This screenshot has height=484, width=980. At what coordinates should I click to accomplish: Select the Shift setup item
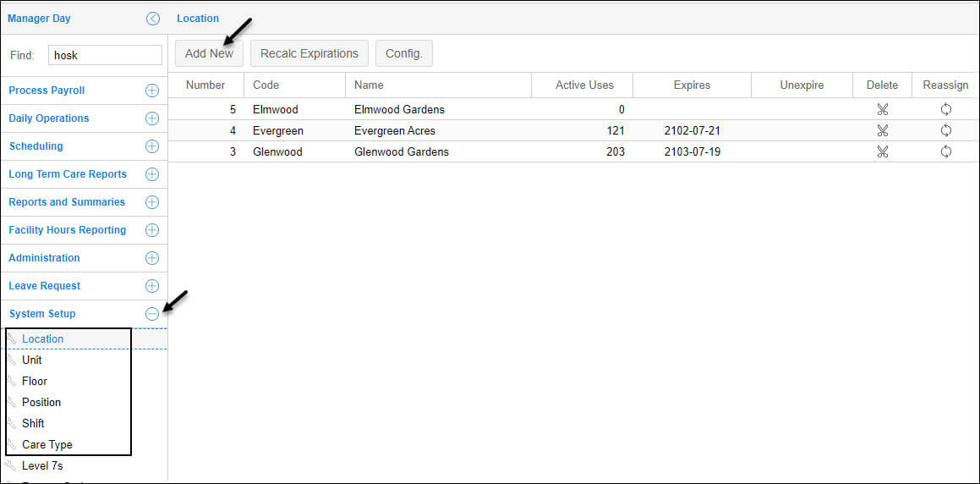pos(33,423)
